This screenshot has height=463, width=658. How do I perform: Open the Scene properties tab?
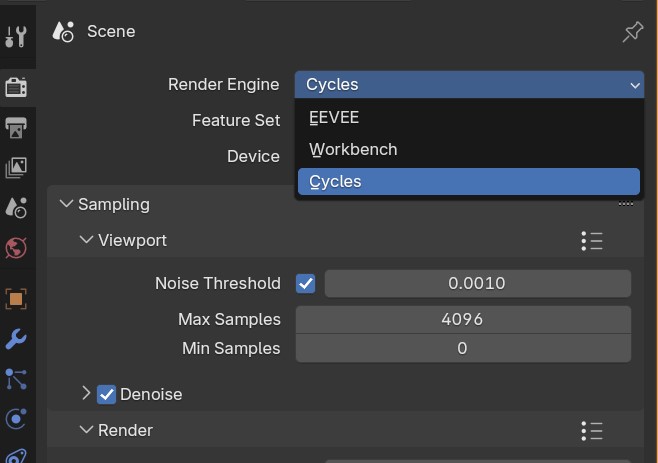pyautogui.click(x=16, y=207)
